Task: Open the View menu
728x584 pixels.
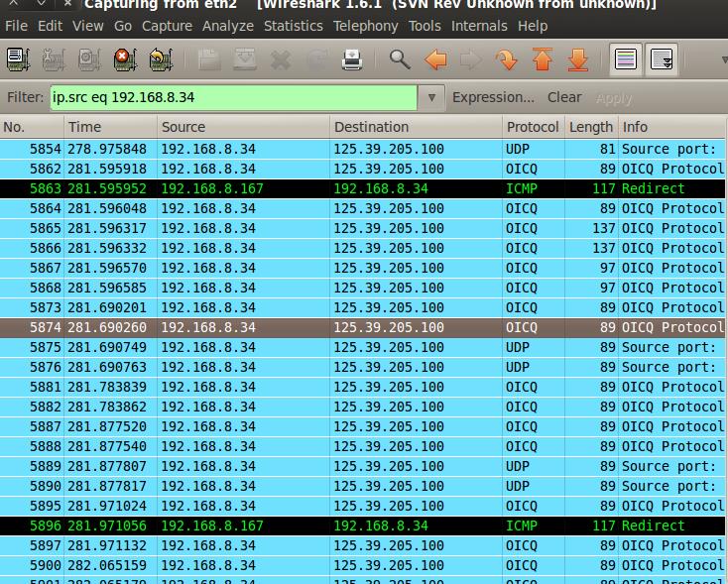Action: [x=87, y=26]
